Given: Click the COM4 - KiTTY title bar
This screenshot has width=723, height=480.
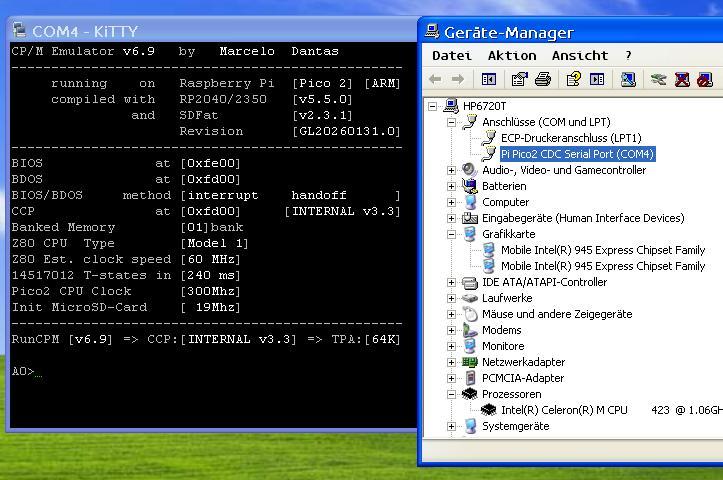Looking at the screenshot, I should click(212, 31).
